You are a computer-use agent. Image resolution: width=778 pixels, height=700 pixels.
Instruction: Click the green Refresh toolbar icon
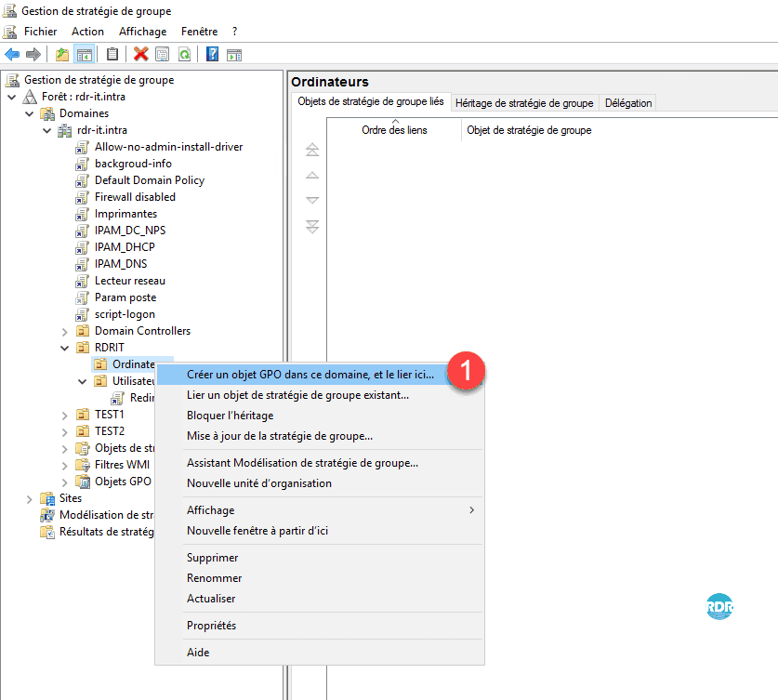coord(185,54)
